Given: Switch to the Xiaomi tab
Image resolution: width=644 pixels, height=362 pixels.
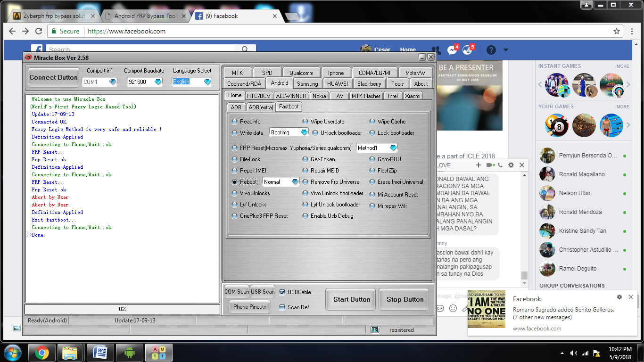Looking at the screenshot, I should tap(413, 96).
